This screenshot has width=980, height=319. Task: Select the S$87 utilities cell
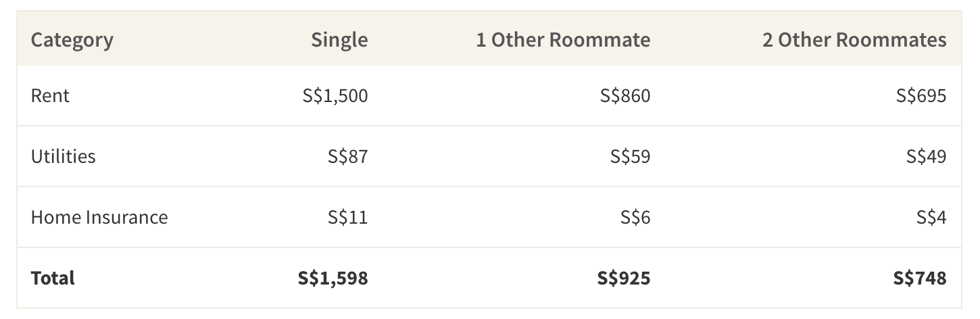pyautogui.click(x=348, y=156)
